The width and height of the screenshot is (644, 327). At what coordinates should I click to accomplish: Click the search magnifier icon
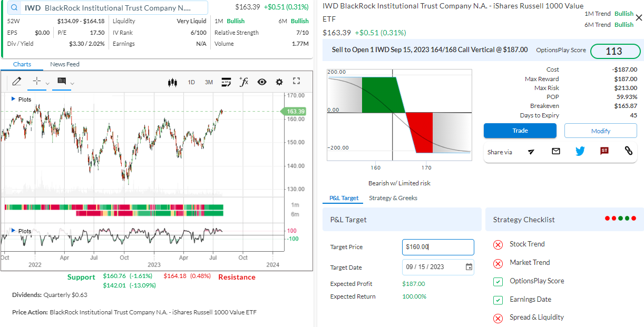(x=14, y=8)
